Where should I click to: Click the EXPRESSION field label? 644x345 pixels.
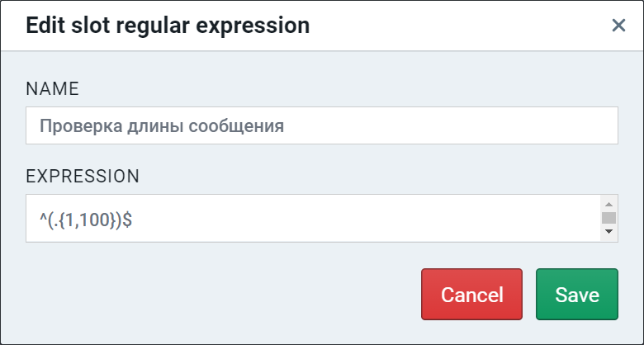point(83,176)
